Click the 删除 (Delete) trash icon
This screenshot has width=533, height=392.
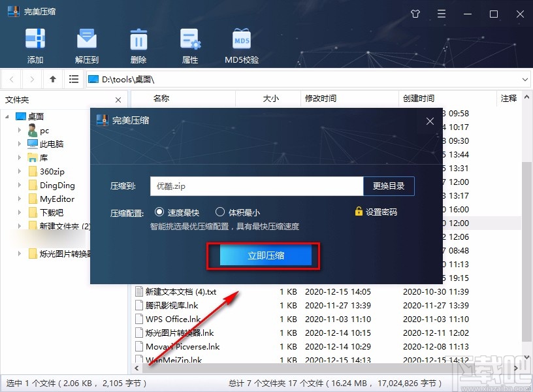pos(138,39)
